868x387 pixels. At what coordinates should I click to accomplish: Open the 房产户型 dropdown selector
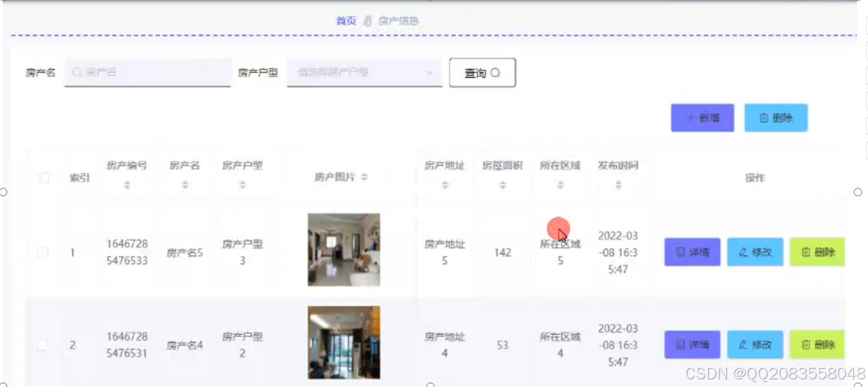point(364,72)
